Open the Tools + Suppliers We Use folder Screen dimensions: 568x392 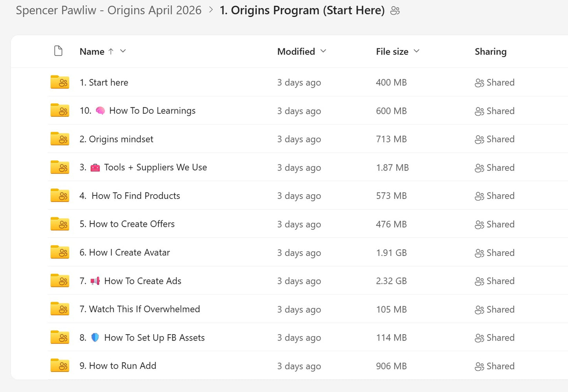pos(143,167)
